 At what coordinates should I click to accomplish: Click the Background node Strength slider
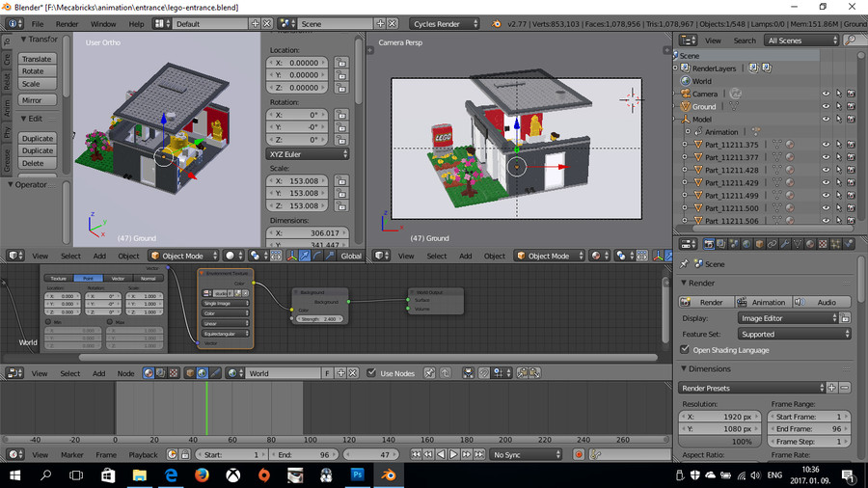pos(320,319)
